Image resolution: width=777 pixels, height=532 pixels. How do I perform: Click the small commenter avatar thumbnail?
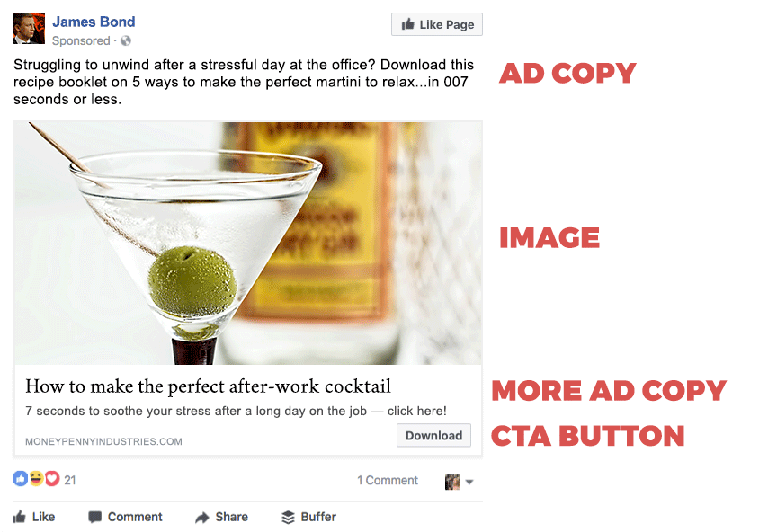(x=452, y=482)
